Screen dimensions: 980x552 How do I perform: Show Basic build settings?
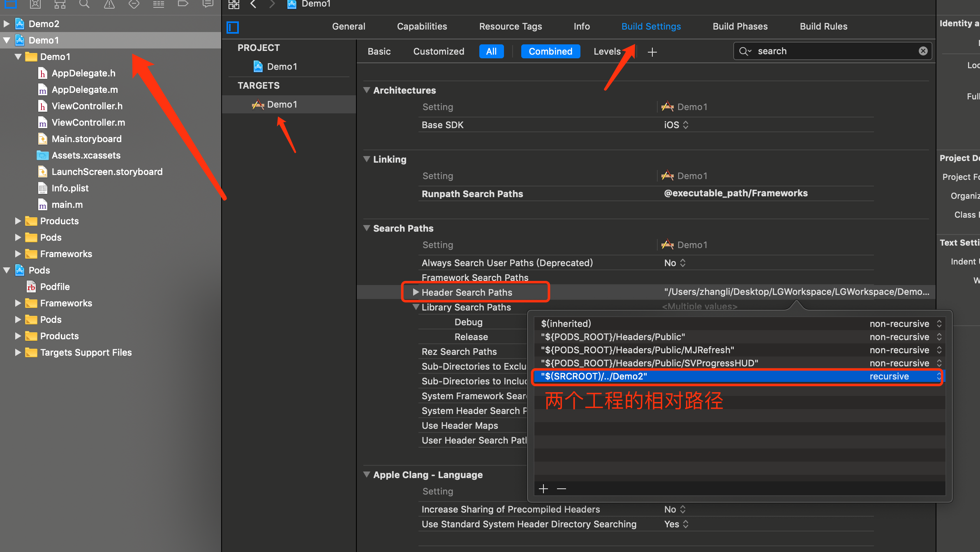(379, 51)
